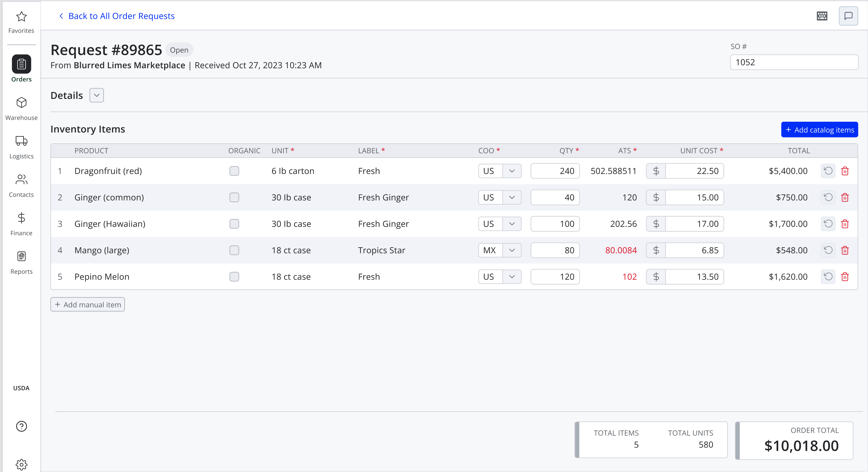Go to Finance section
The image size is (868, 472).
pos(21,224)
